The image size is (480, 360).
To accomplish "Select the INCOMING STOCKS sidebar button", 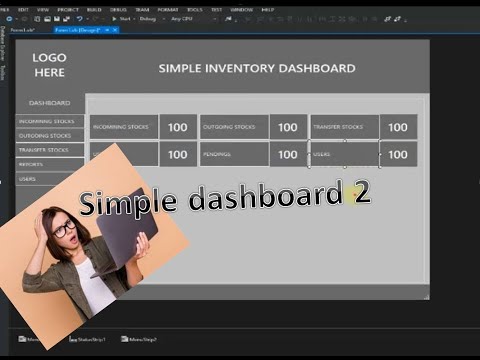I will coord(50,121).
